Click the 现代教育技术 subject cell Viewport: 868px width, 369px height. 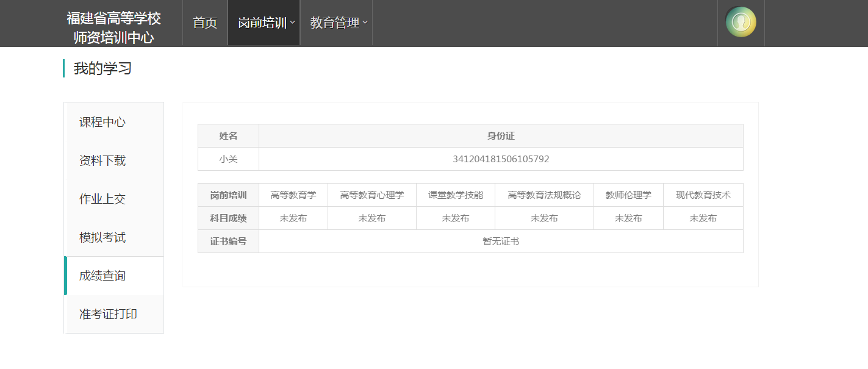coord(703,195)
